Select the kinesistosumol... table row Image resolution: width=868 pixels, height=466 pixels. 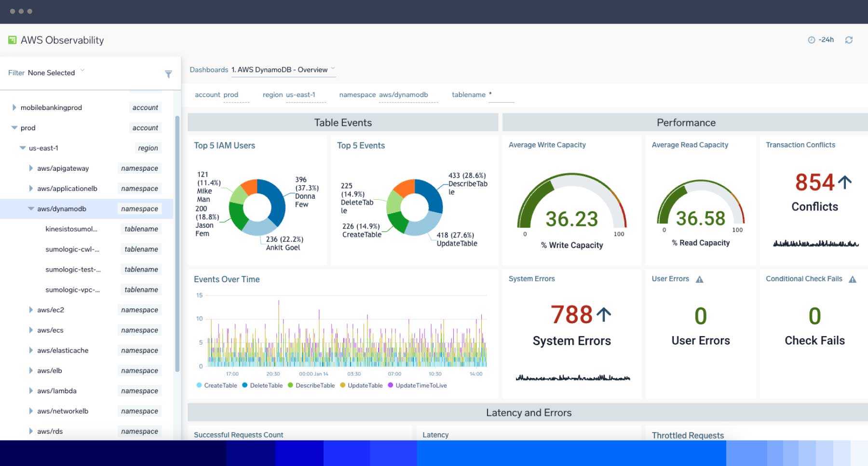pyautogui.click(x=87, y=229)
